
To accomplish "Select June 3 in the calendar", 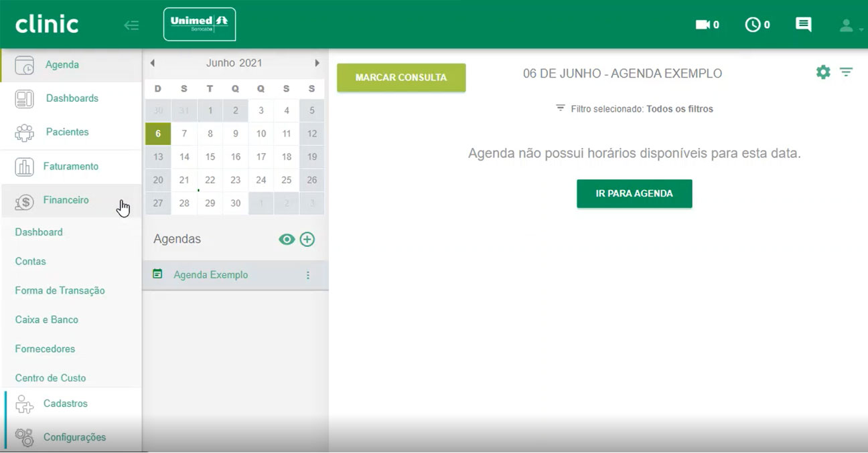I will (261, 111).
